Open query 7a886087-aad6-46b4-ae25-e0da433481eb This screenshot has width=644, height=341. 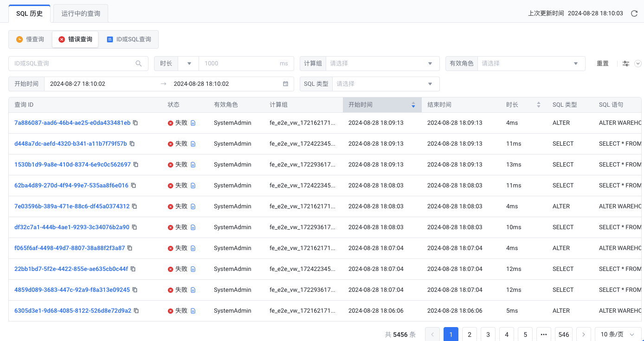(x=72, y=123)
